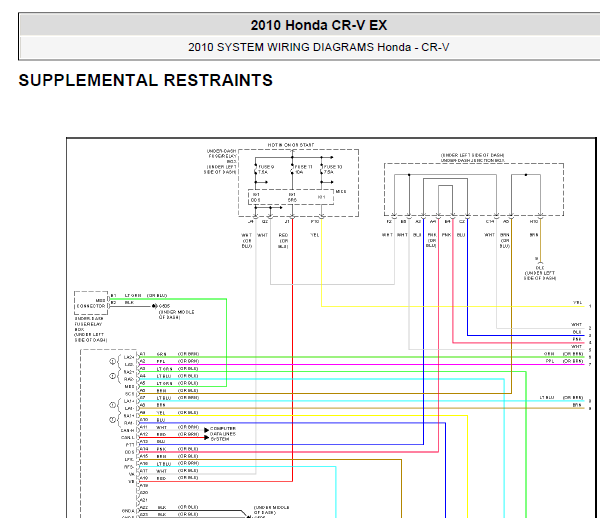Click 'LT BLU (OR BRN)' label at right edge

(561, 397)
